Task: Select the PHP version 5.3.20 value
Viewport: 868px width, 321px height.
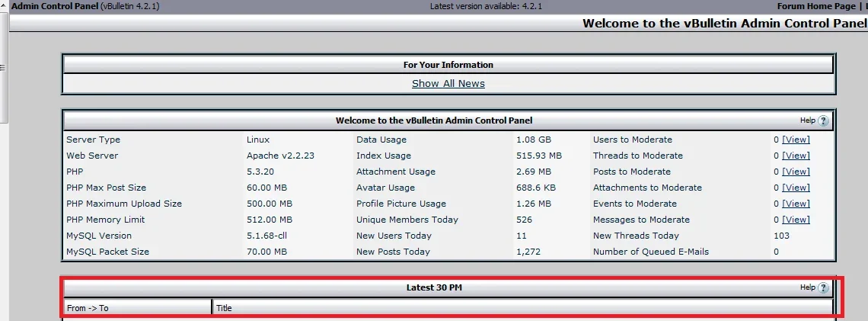Action: [260, 172]
